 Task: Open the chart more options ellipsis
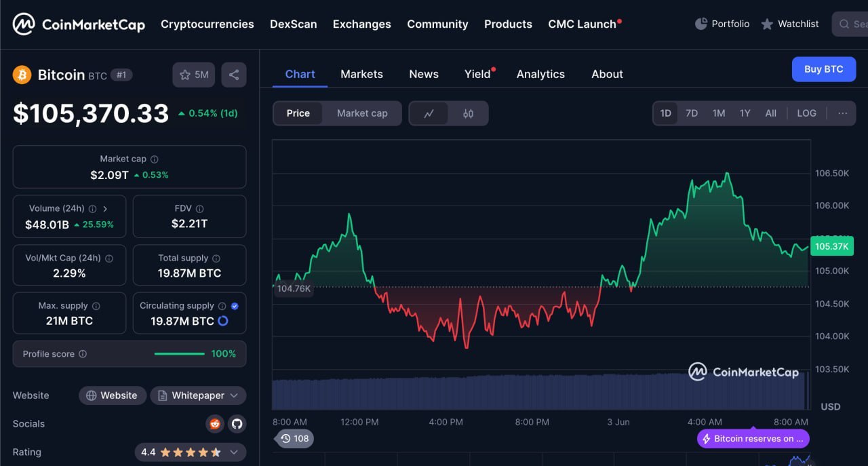coord(843,113)
